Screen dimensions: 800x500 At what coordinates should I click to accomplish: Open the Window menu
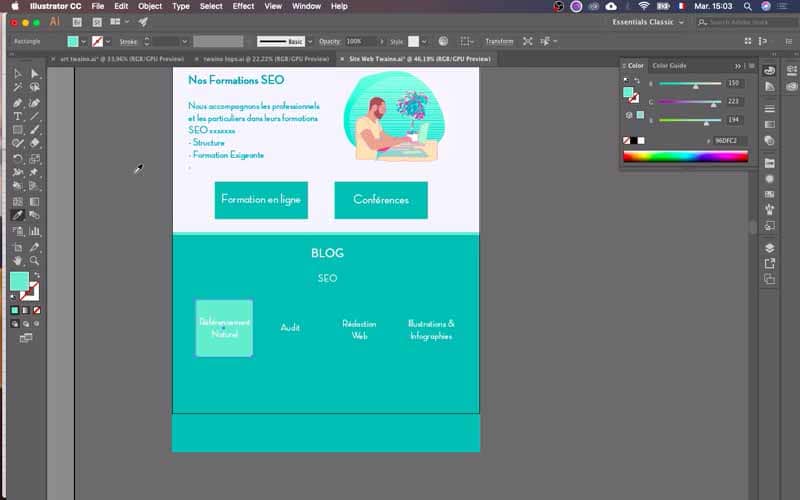pos(306,6)
